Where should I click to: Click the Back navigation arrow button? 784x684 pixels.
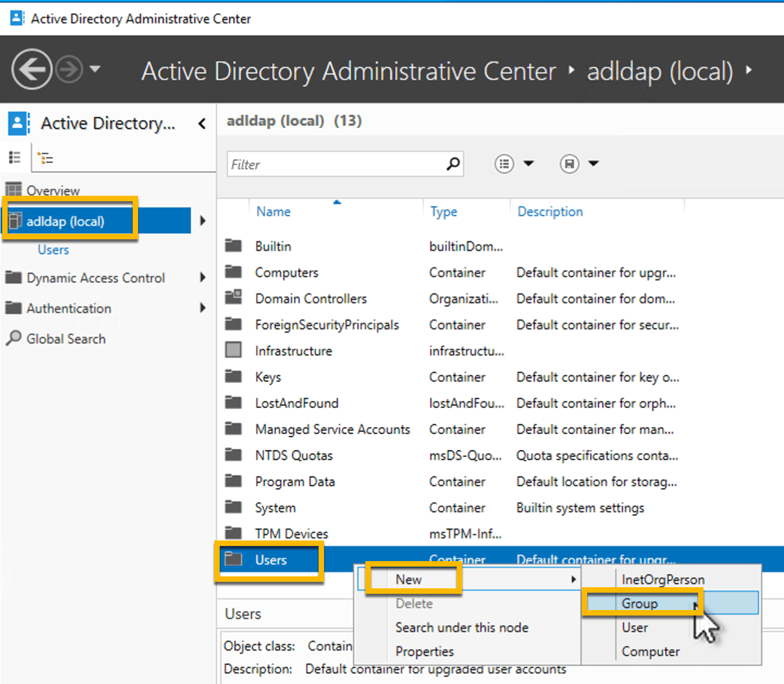(32, 69)
